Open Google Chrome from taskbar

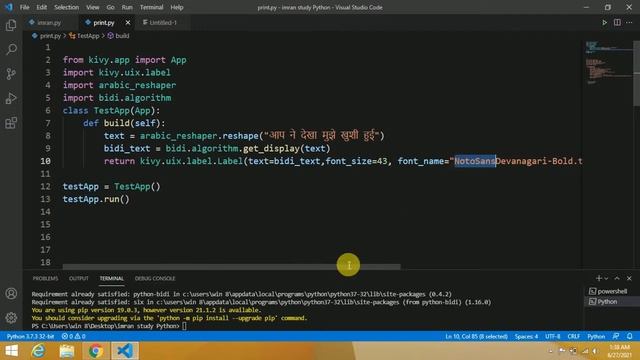click(x=96, y=351)
